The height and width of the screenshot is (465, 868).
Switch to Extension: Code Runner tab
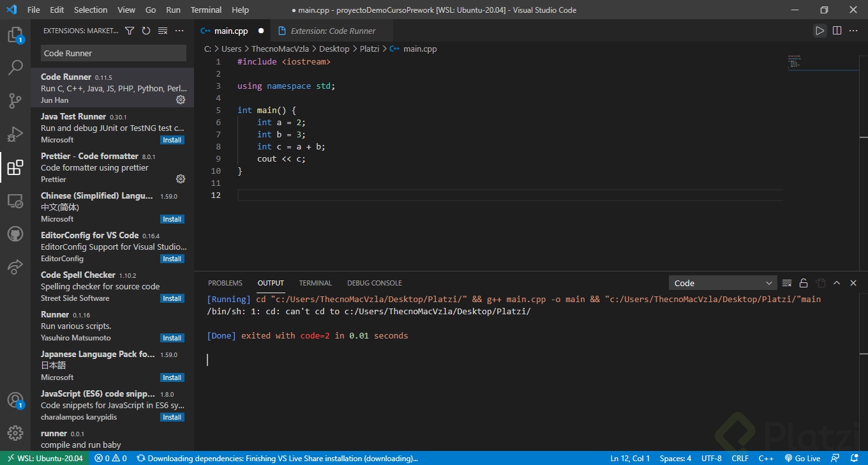pos(325,31)
